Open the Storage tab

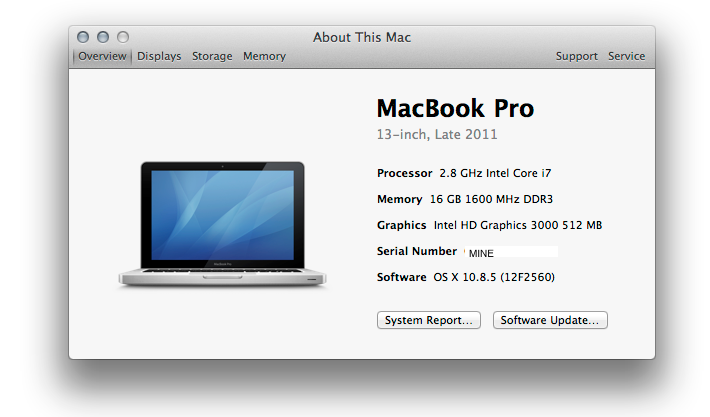tap(212, 56)
